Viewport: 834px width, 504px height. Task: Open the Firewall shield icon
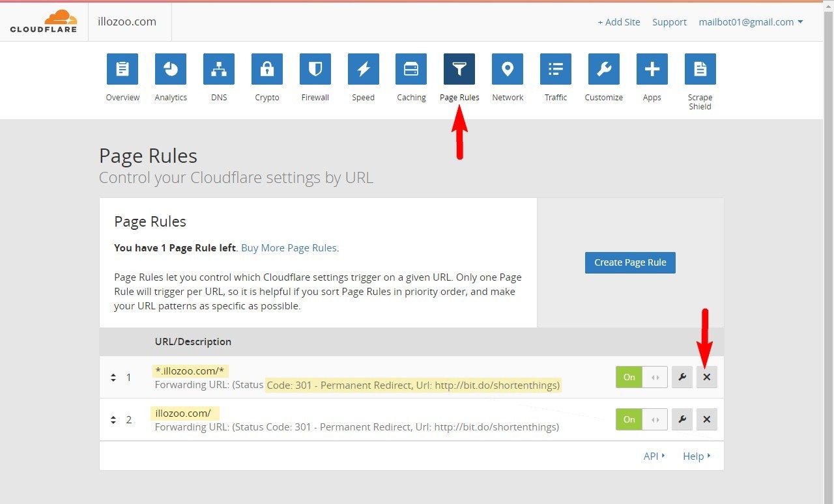tap(315, 69)
